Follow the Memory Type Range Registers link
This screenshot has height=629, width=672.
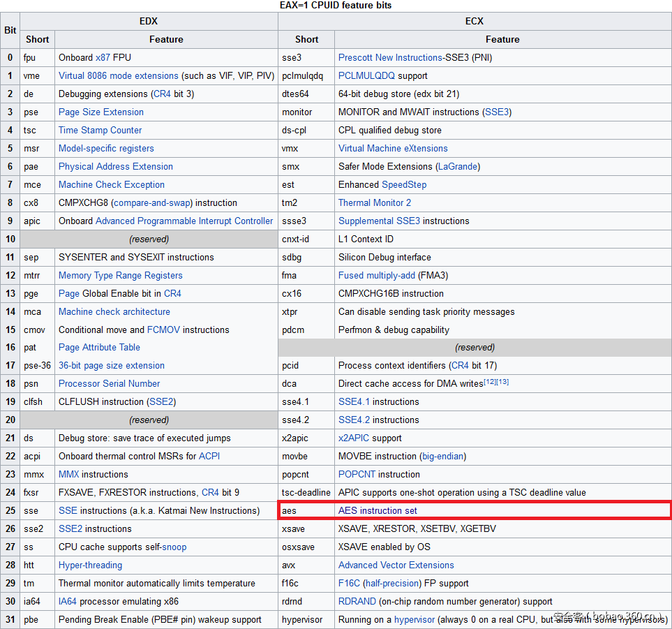121,275
